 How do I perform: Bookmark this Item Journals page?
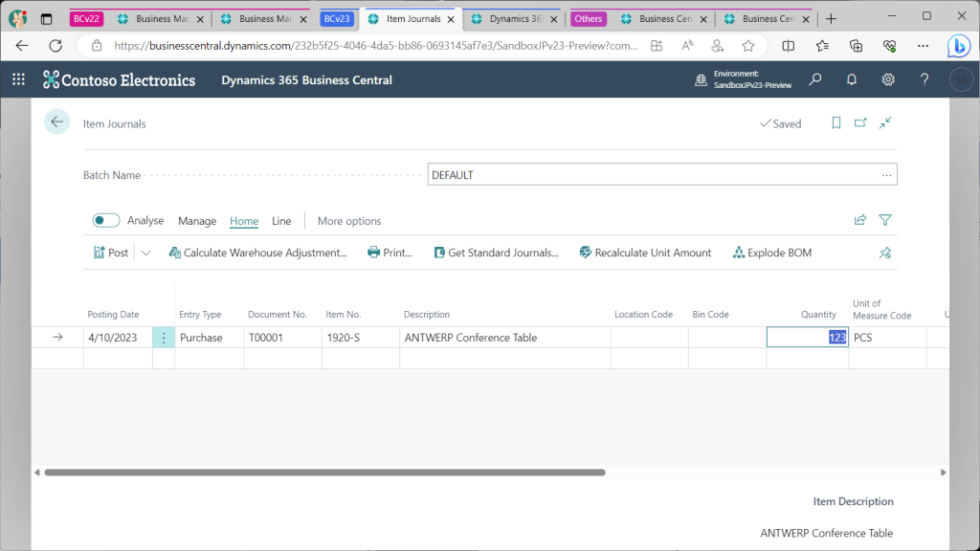coord(836,123)
